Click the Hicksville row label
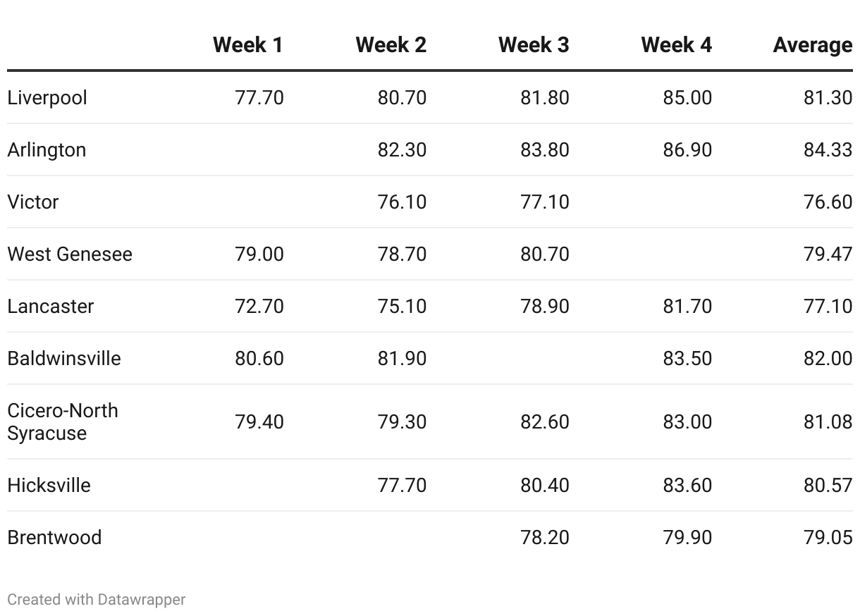Viewport: 860px width, 616px height. tap(49, 485)
